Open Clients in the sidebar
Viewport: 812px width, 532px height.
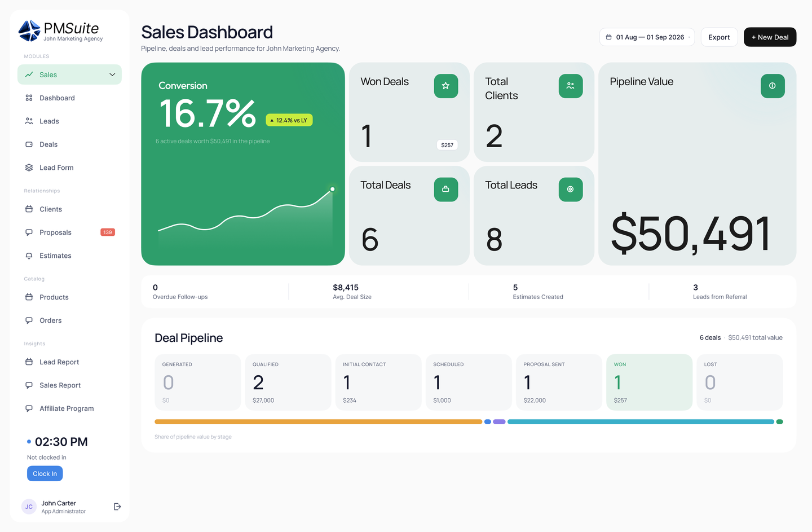click(x=69, y=209)
